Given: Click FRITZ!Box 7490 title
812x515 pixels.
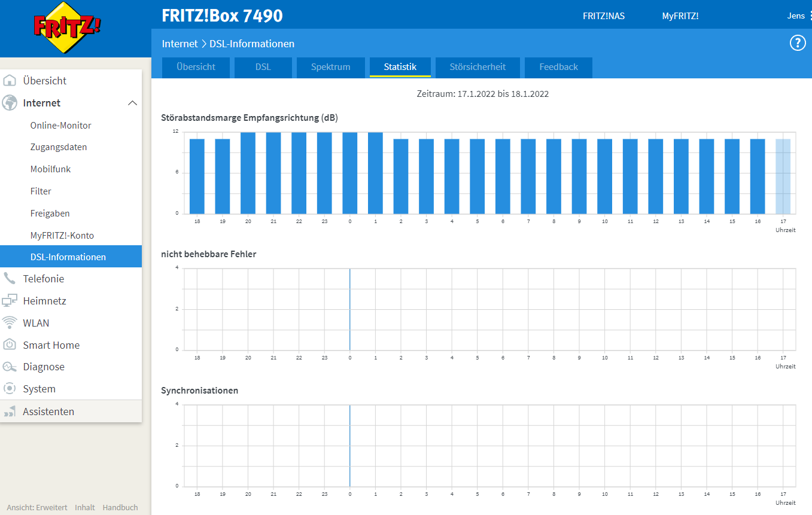Looking at the screenshot, I should click(222, 16).
